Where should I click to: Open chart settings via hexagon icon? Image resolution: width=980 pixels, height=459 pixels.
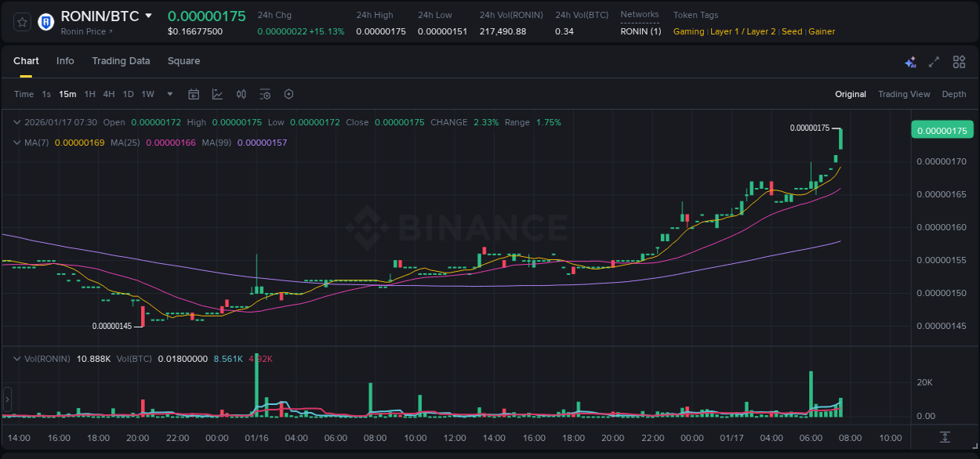(x=289, y=94)
